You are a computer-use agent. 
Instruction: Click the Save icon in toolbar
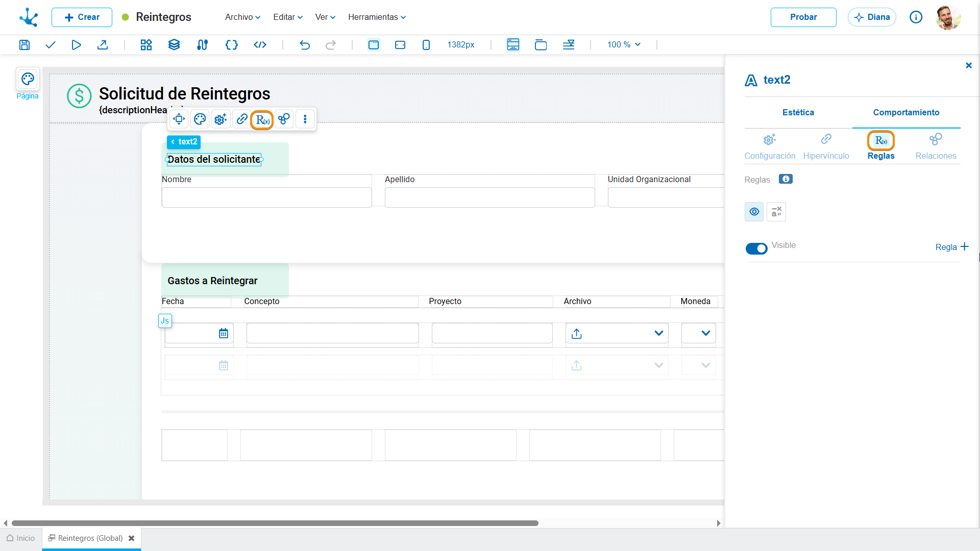tap(24, 45)
